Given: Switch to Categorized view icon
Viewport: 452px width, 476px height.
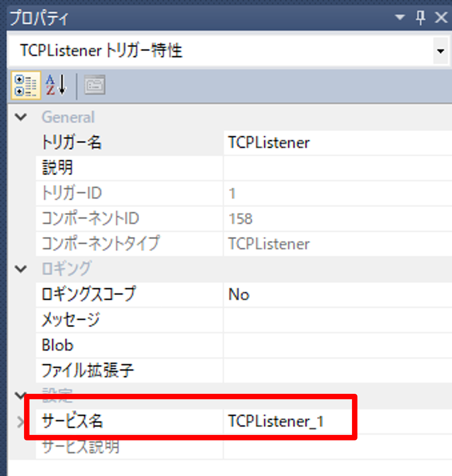Looking at the screenshot, I should pos(26,86).
